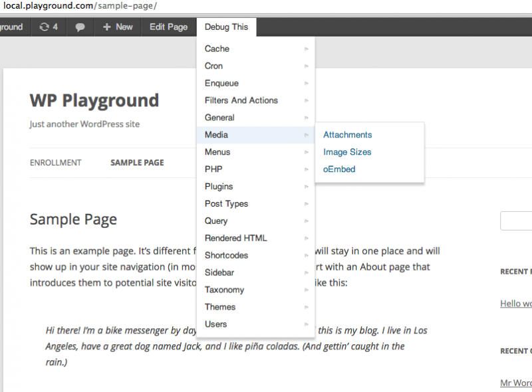Screen dimensions: 532x392
Task: Click Rendered HTML in the debug menu
Action: [236, 238]
